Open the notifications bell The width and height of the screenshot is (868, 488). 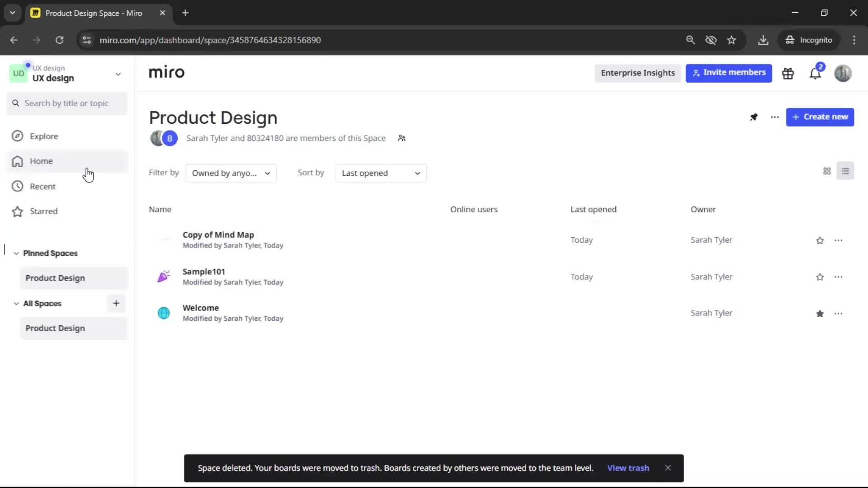click(x=815, y=73)
